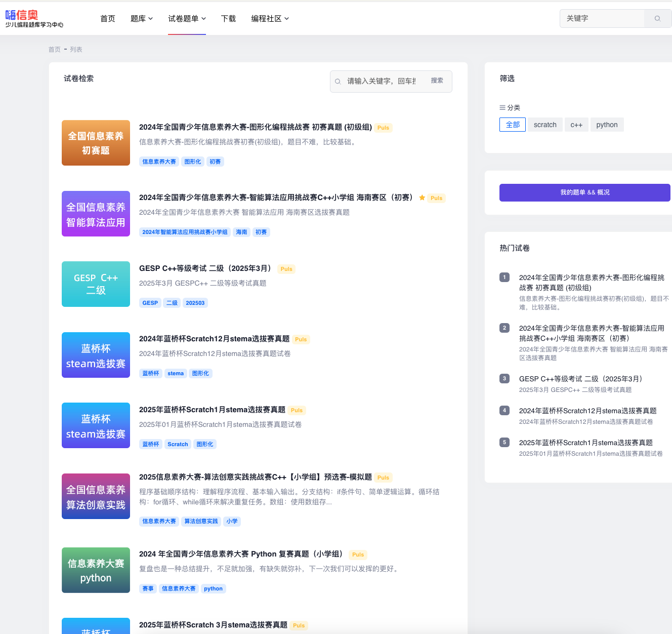Open 我的题单 && 概况

[585, 192]
